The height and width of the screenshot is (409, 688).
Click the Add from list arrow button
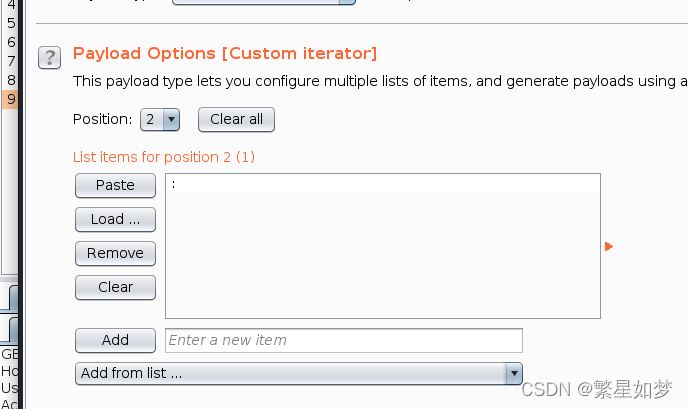[x=514, y=373]
